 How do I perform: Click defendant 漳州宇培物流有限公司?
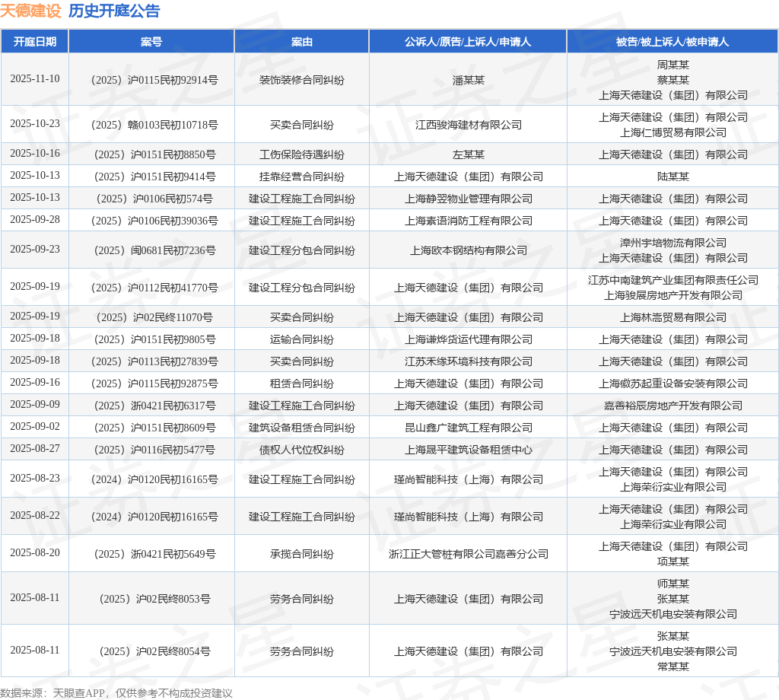pyautogui.click(x=672, y=243)
